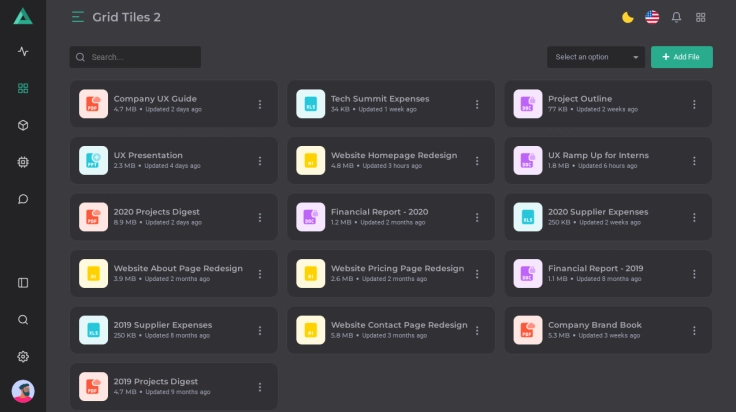The width and height of the screenshot is (736, 412).
Task: Click the sidebar layout panel icon
Action: tap(23, 283)
